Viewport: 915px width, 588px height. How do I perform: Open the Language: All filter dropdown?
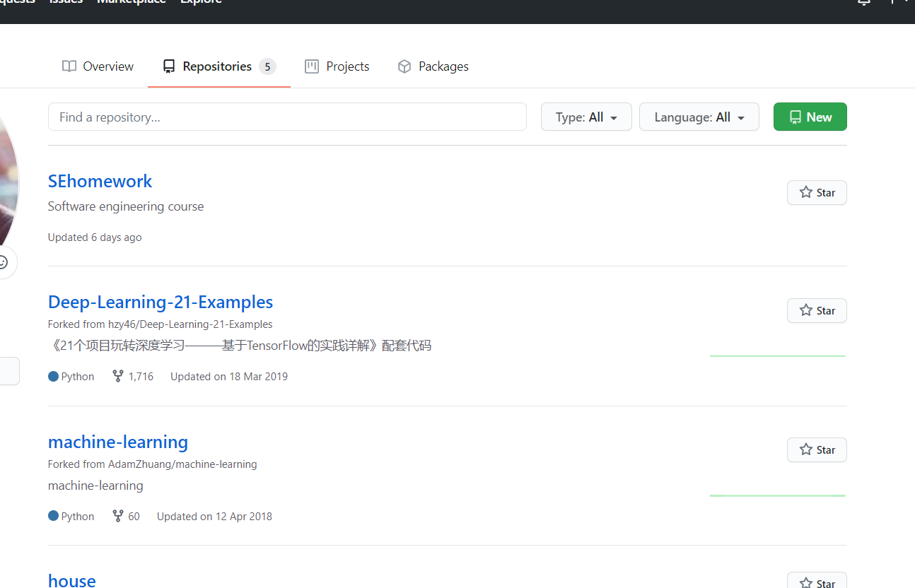click(699, 117)
